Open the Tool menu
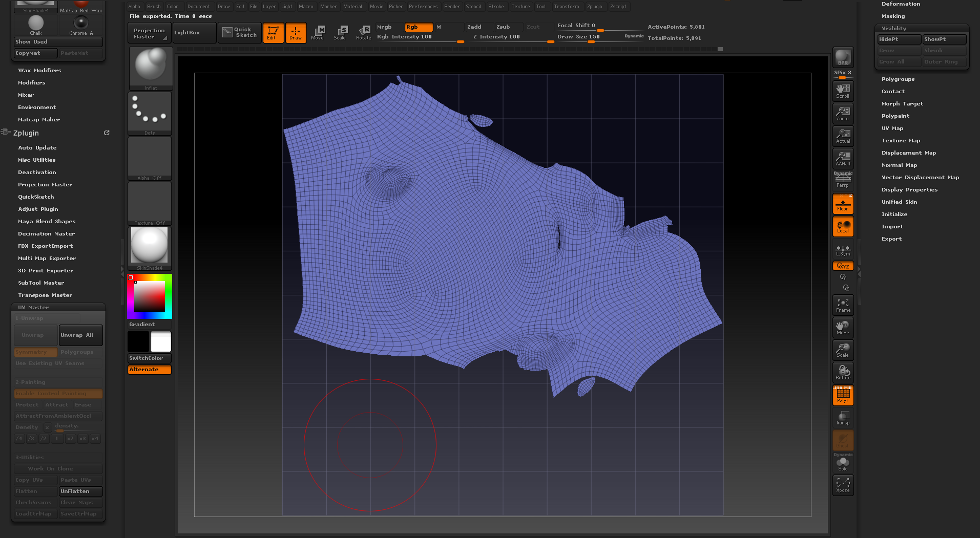This screenshot has height=538, width=980. tap(540, 7)
